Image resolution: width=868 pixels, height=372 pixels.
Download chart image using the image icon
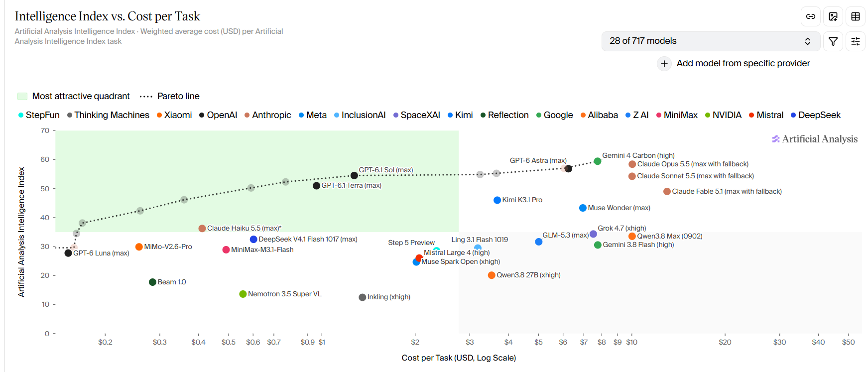tap(833, 16)
